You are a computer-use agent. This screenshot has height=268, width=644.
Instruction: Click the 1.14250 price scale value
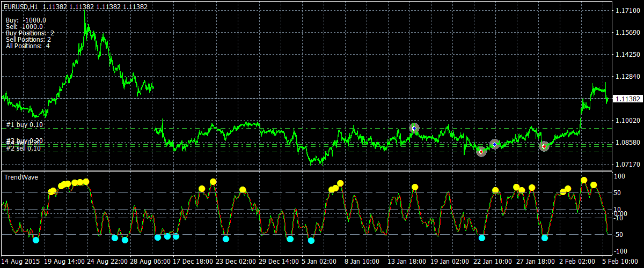[627, 55]
